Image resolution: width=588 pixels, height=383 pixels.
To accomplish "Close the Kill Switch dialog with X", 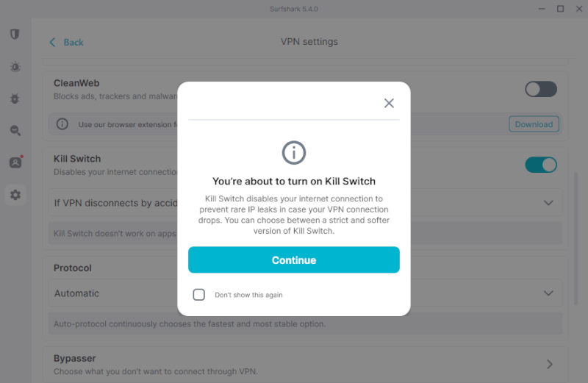I will 389,103.
